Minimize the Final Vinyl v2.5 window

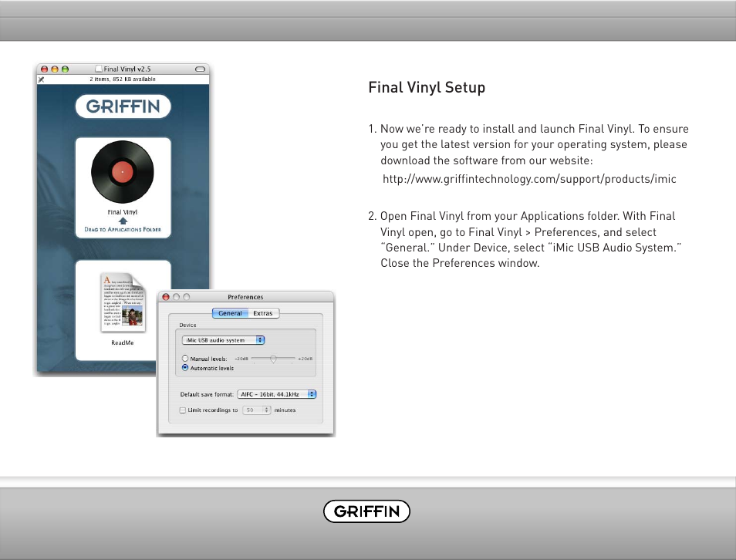pyautogui.click(x=55, y=69)
